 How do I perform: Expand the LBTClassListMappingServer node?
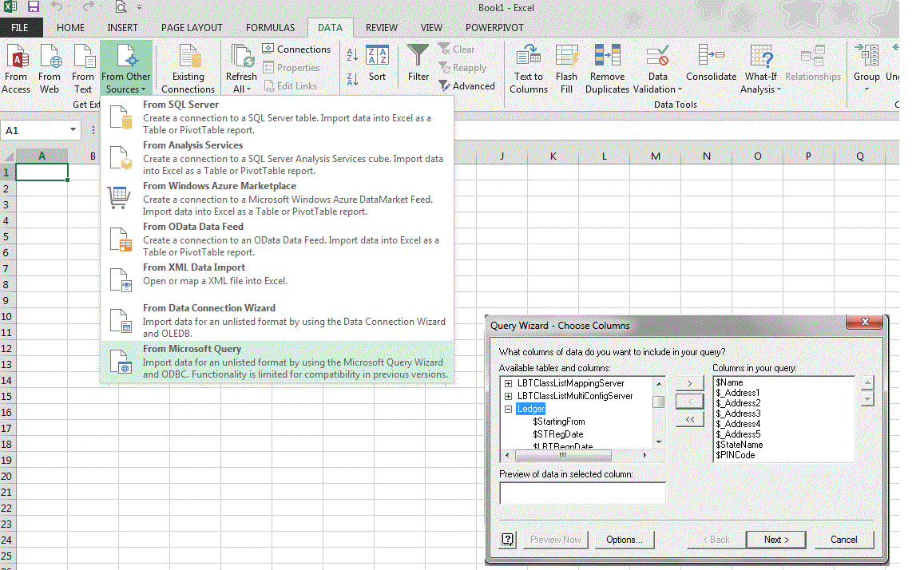point(509,382)
